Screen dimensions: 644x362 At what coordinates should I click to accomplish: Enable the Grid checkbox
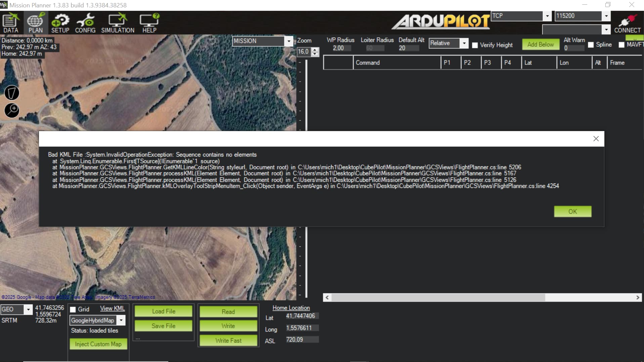(73, 310)
